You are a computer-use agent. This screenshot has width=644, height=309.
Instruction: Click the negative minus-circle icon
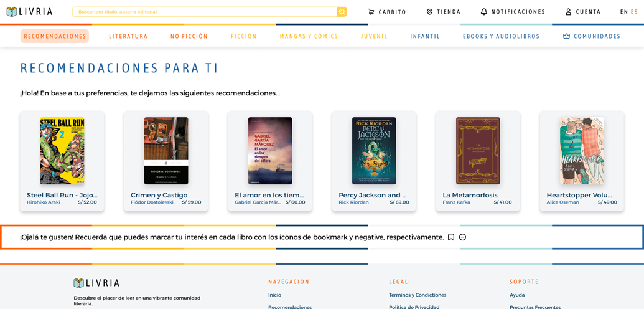(462, 237)
